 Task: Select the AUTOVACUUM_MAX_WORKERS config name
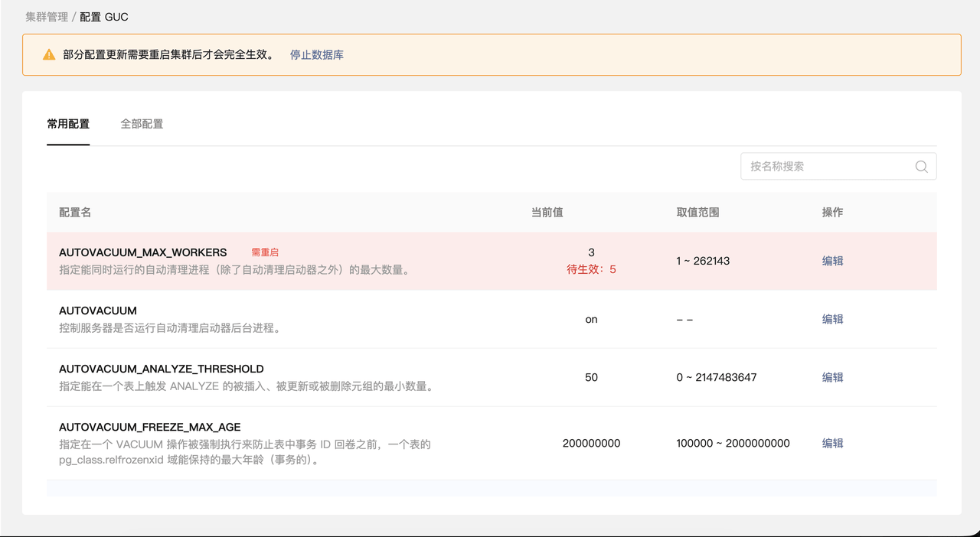(x=142, y=252)
